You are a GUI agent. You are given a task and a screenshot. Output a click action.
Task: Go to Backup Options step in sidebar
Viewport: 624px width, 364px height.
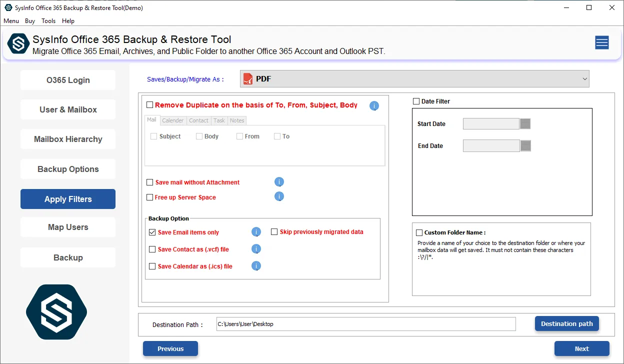68,169
